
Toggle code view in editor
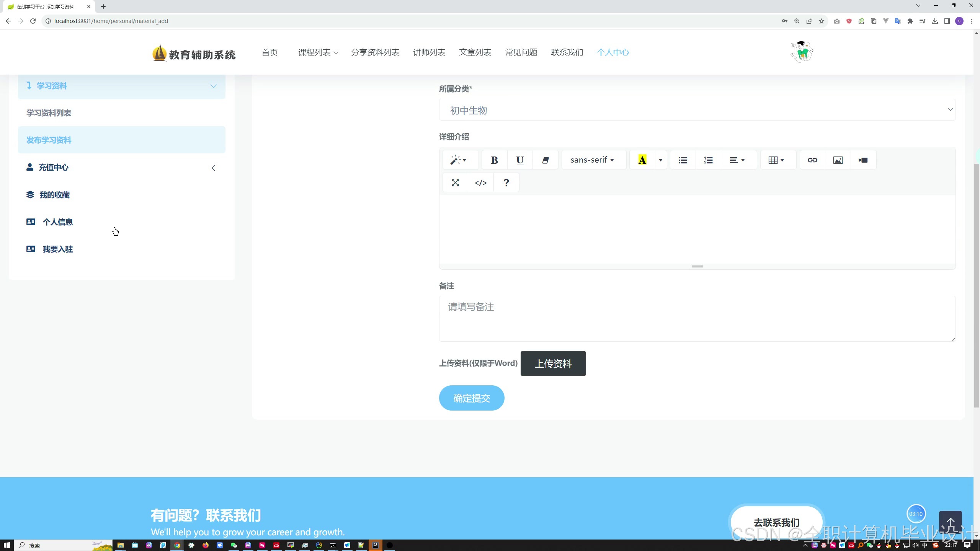[x=480, y=183]
